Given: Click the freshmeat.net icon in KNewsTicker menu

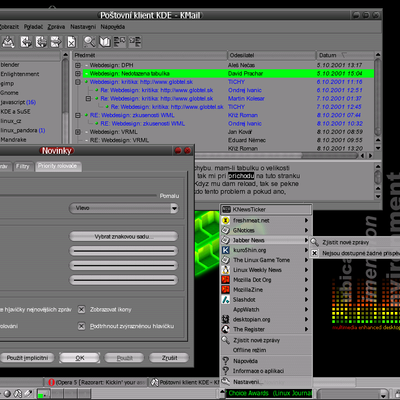Looking at the screenshot, I should pyautogui.click(x=226, y=220).
